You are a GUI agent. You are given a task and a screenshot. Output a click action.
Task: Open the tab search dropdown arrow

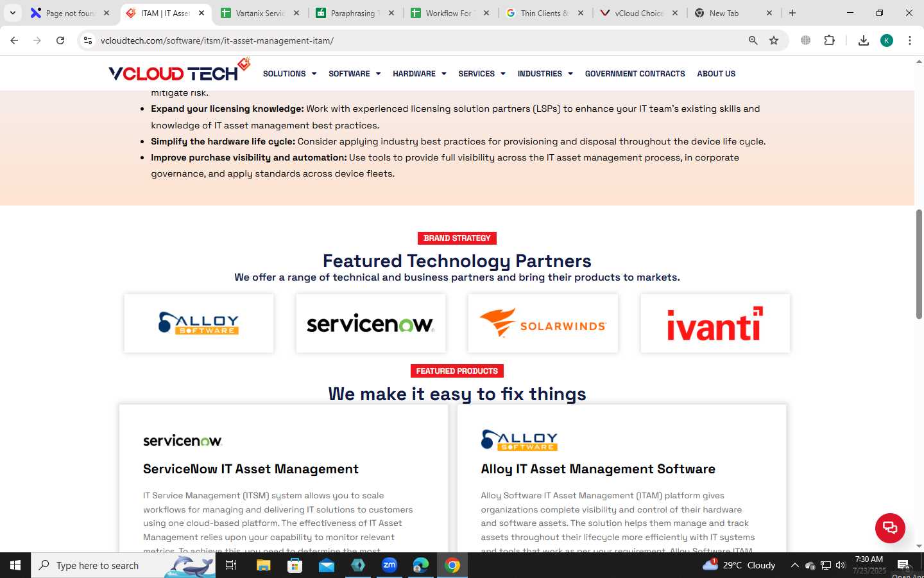click(13, 13)
